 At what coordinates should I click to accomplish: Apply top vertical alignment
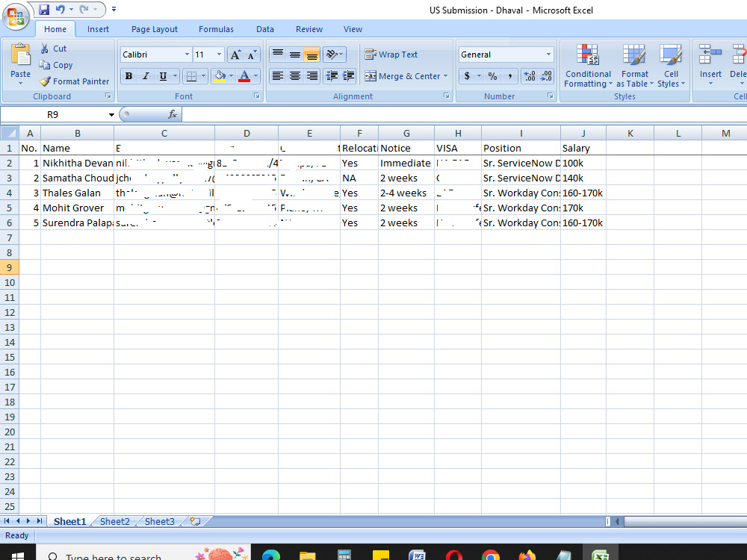[278, 55]
